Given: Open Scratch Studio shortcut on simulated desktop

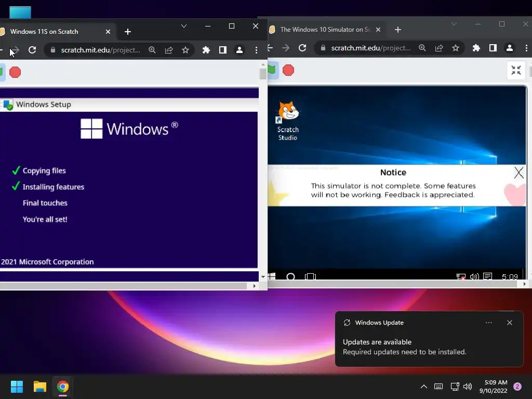Looking at the screenshot, I should pos(288,121).
